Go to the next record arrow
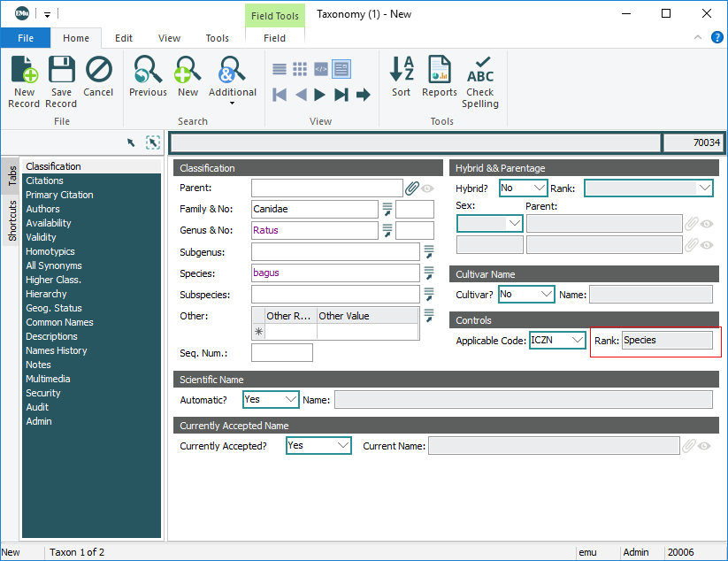The image size is (728, 561). pos(320,95)
